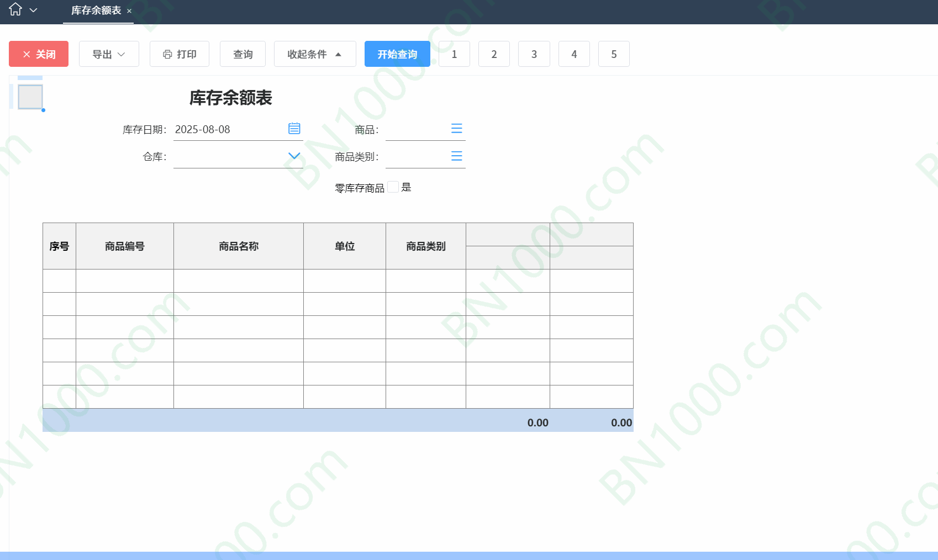Screen dimensions: 938x560
Task: Click the blue 开始查询 button
Action: click(x=397, y=54)
